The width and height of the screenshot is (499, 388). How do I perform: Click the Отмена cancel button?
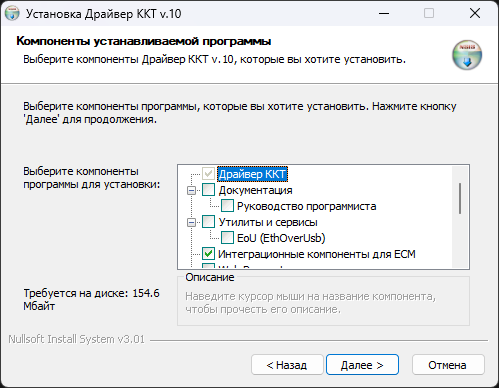[x=448, y=365]
